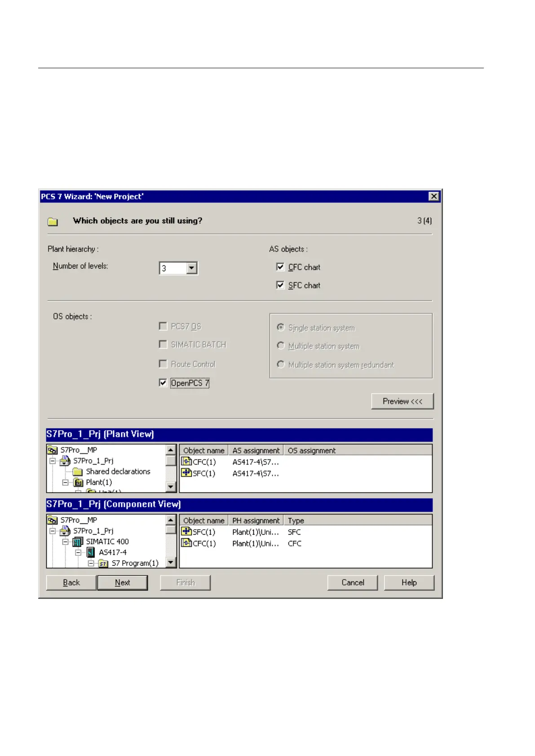Select the S7Pro__MP multiproject icon in Plant View

53,450
